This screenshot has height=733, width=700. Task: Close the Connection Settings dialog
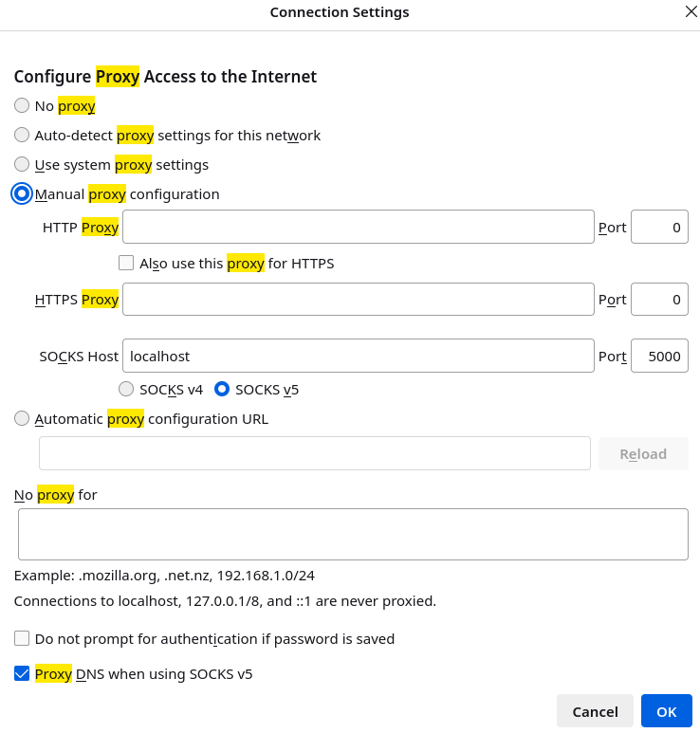(x=691, y=12)
